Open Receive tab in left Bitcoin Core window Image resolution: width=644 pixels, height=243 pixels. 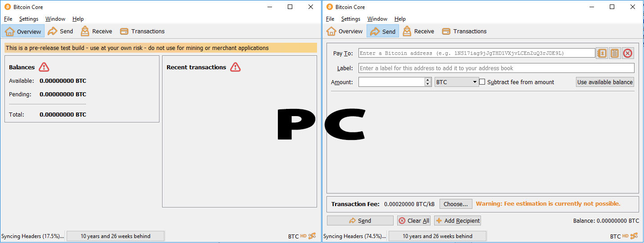(x=97, y=31)
